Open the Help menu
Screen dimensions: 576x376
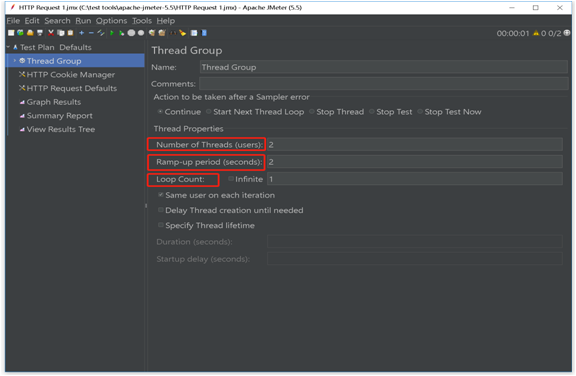(x=166, y=21)
